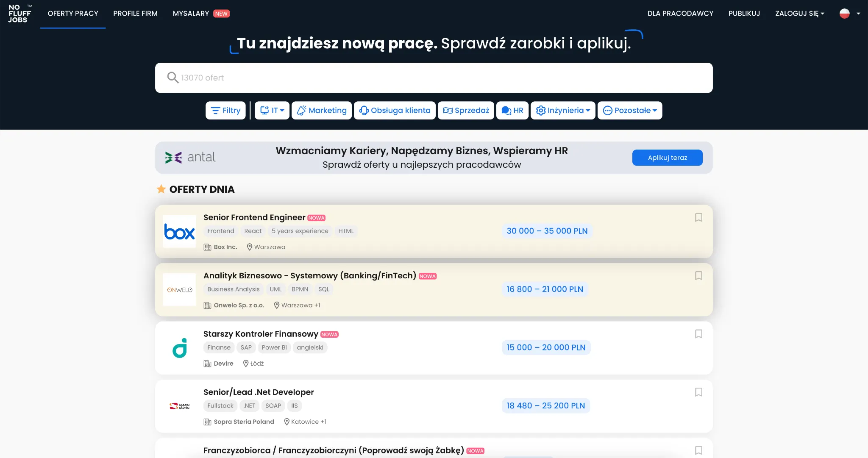
Task: Bookmark the Franczyzobiorca offer
Action: point(698,450)
